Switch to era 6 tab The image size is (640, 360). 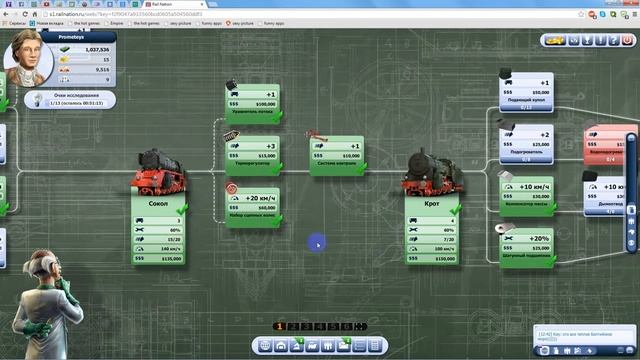pyautogui.click(x=347, y=327)
